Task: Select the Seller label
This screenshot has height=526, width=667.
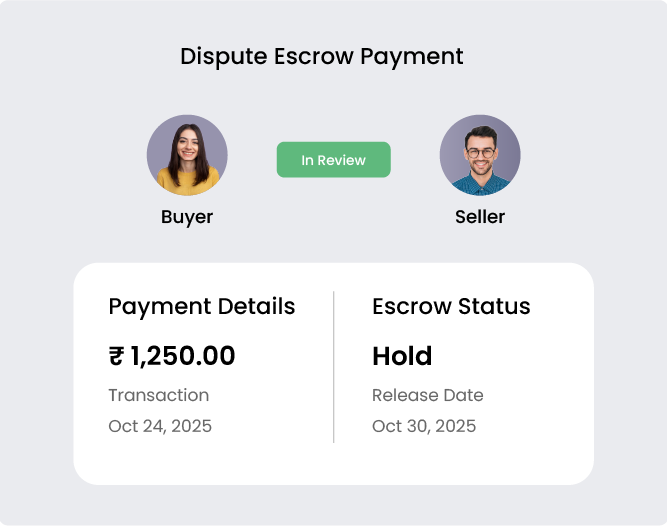Action: [x=480, y=217]
